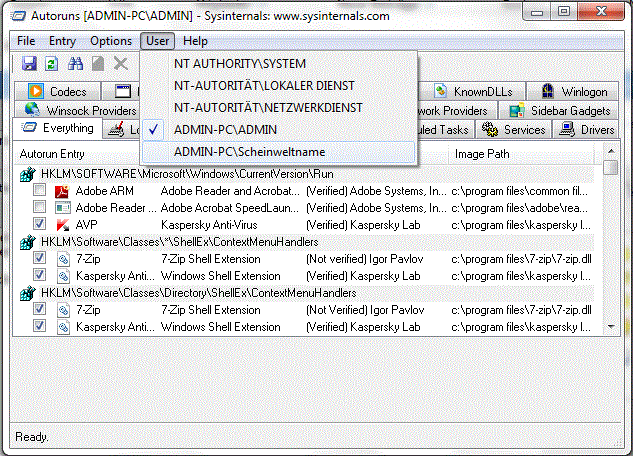633x456 pixels.
Task: Click the Save toolbar icon
Action: point(29,64)
